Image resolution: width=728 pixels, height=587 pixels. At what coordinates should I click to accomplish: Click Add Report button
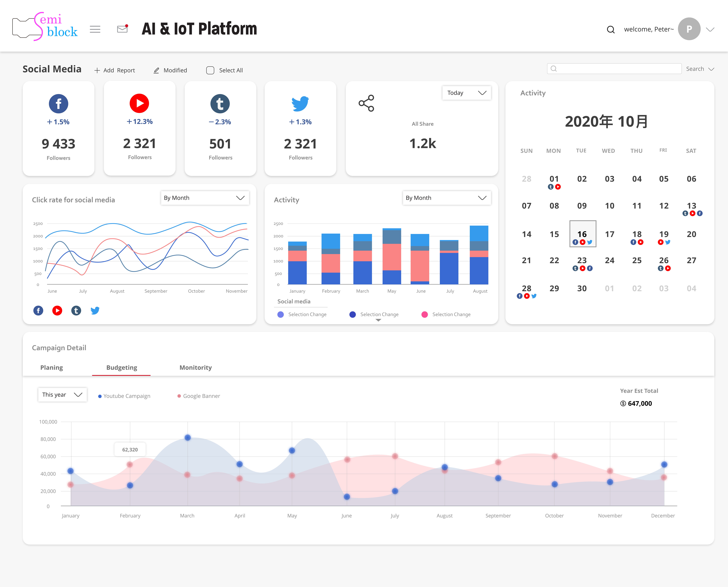point(115,70)
